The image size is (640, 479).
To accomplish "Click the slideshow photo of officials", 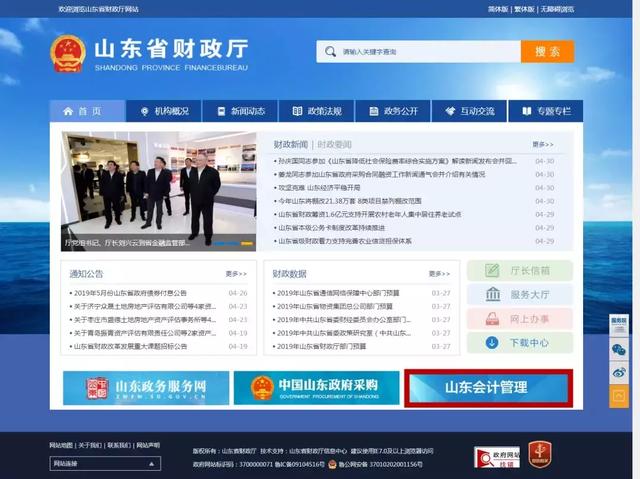I will pos(158,191).
